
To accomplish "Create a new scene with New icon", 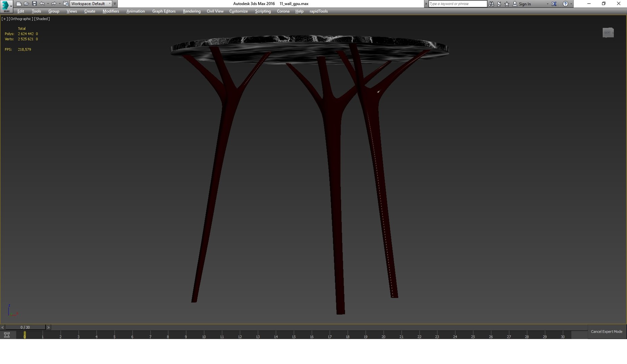I will point(19,4).
